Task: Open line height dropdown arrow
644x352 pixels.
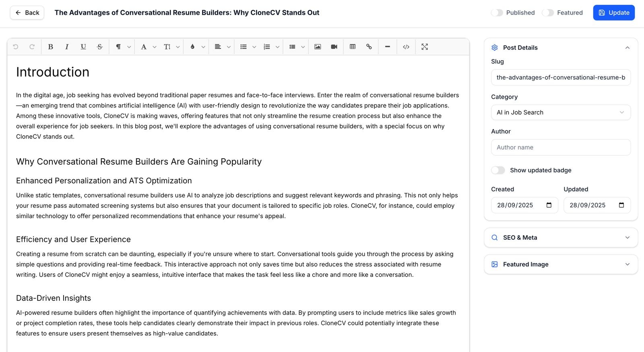Action: [x=303, y=47]
